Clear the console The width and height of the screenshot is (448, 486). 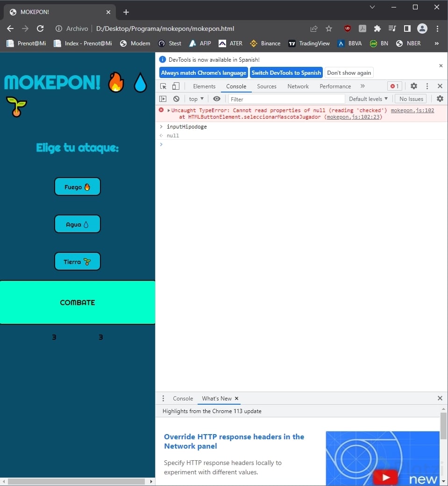[x=176, y=99]
